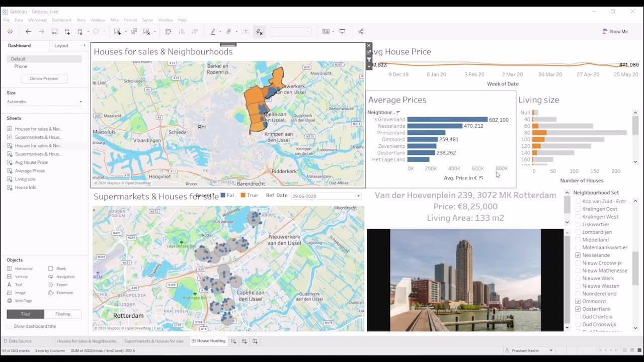Open the Show Me panel
The image size is (644, 362).
[615, 31]
